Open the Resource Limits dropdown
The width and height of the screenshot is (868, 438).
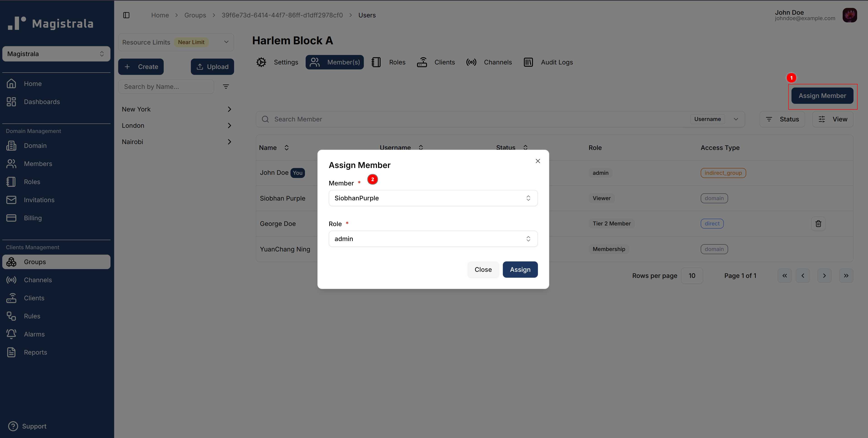pyautogui.click(x=226, y=42)
